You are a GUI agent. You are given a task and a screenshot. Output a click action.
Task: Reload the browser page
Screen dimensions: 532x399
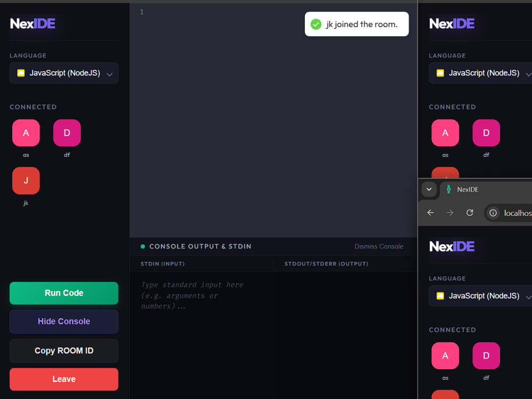tap(470, 213)
